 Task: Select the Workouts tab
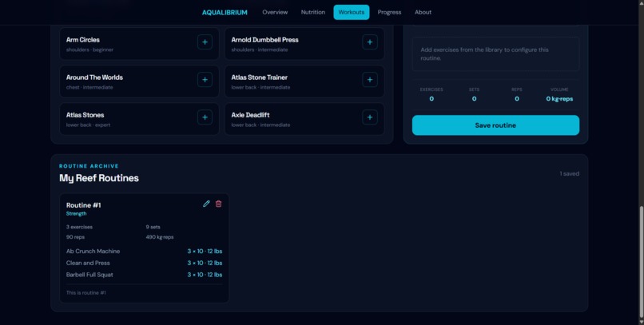point(351,12)
